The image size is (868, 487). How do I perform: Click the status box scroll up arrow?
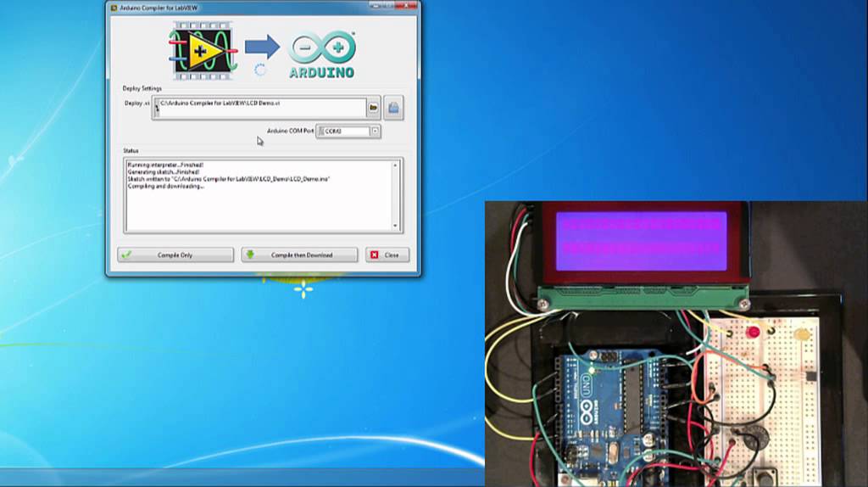395,165
